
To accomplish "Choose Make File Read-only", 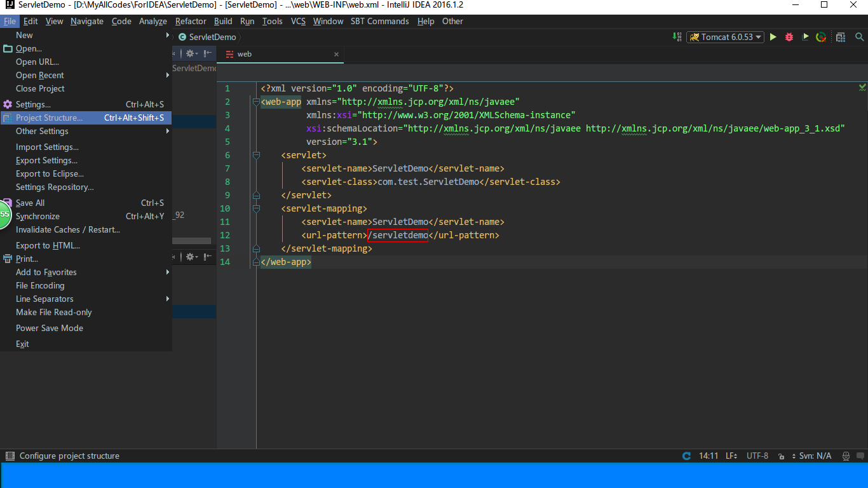I will pos(86,312).
